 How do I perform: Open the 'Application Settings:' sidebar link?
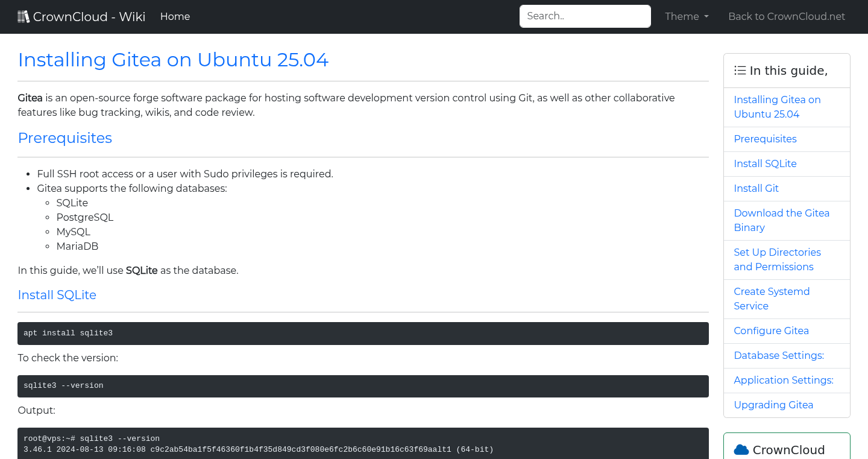coord(784,380)
